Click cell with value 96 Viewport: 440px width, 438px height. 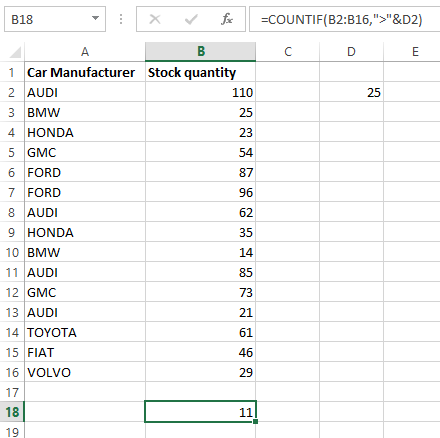(x=201, y=192)
